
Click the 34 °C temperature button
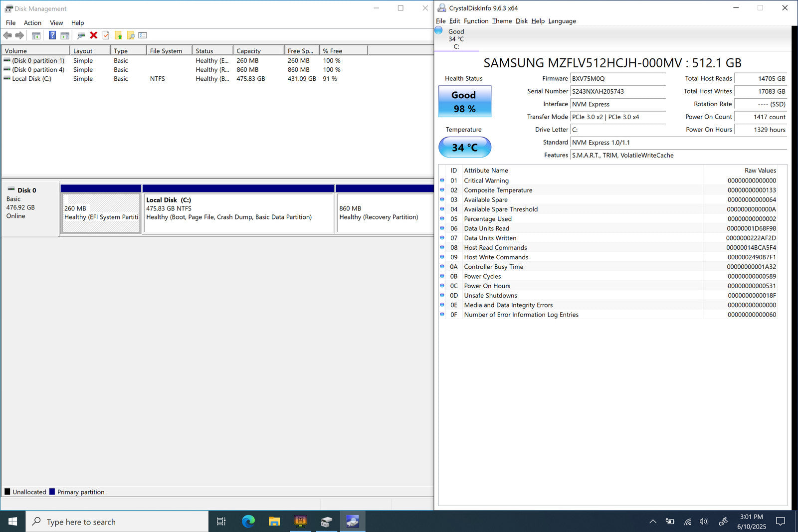tap(464, 147)
